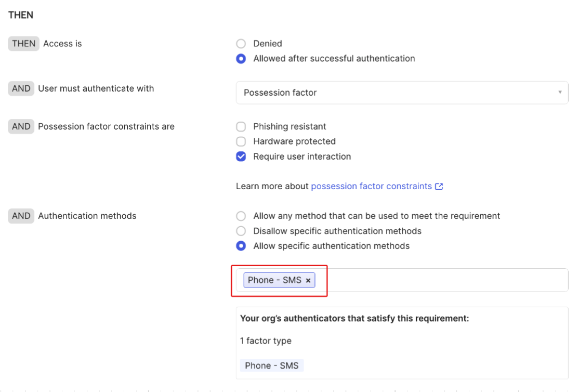Remove Phone - SMS by clicking its x icon
Screen dimensions: 579x392
[x=308, y=280]
